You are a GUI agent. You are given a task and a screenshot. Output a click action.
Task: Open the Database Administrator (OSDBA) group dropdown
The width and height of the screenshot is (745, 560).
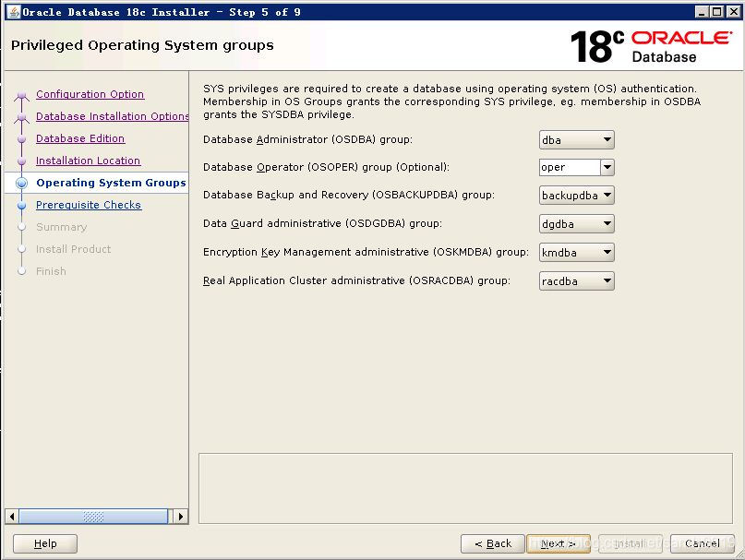576,139
